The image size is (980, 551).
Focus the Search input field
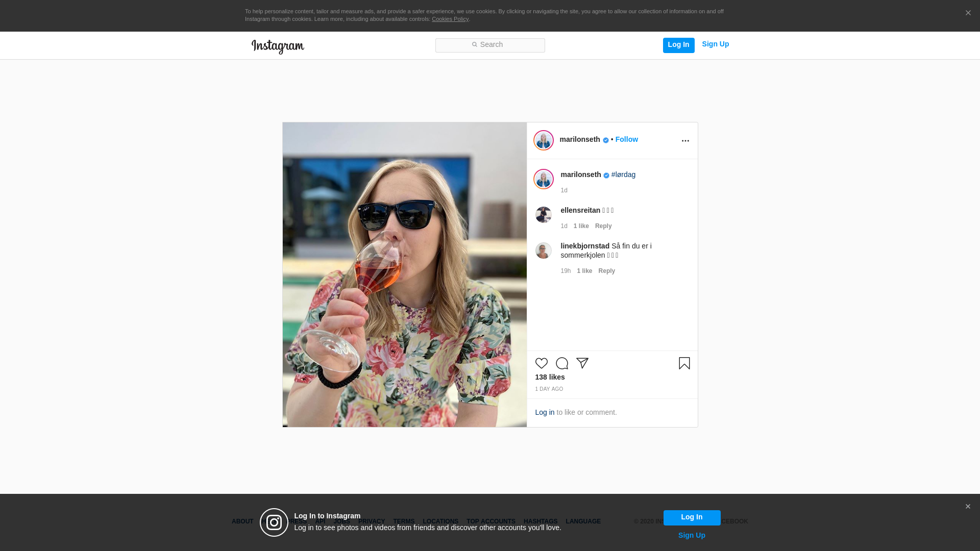490,45
